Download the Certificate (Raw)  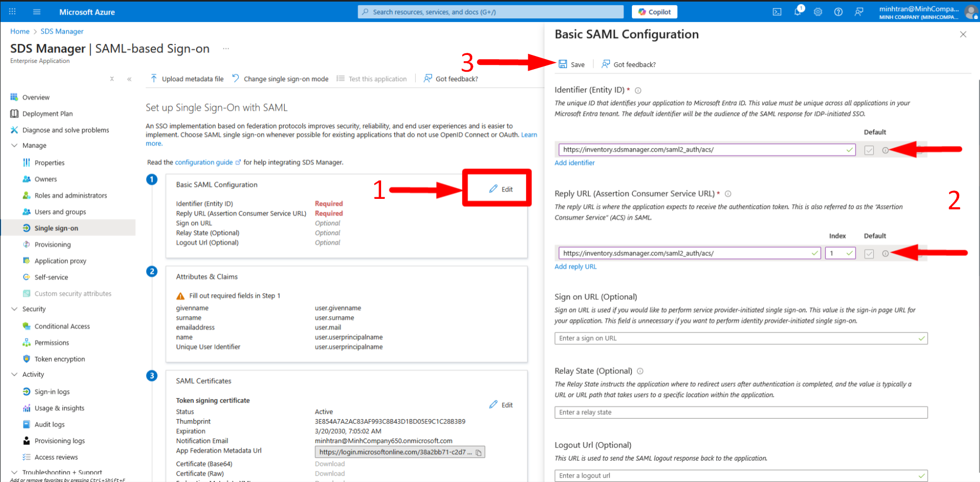[330, 474]
